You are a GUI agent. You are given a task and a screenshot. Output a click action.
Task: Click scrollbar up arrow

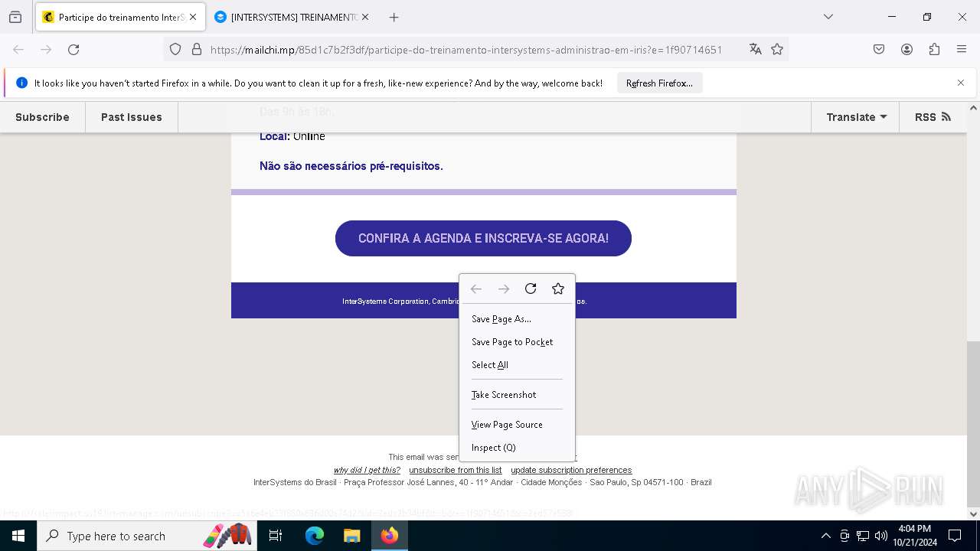973,109
